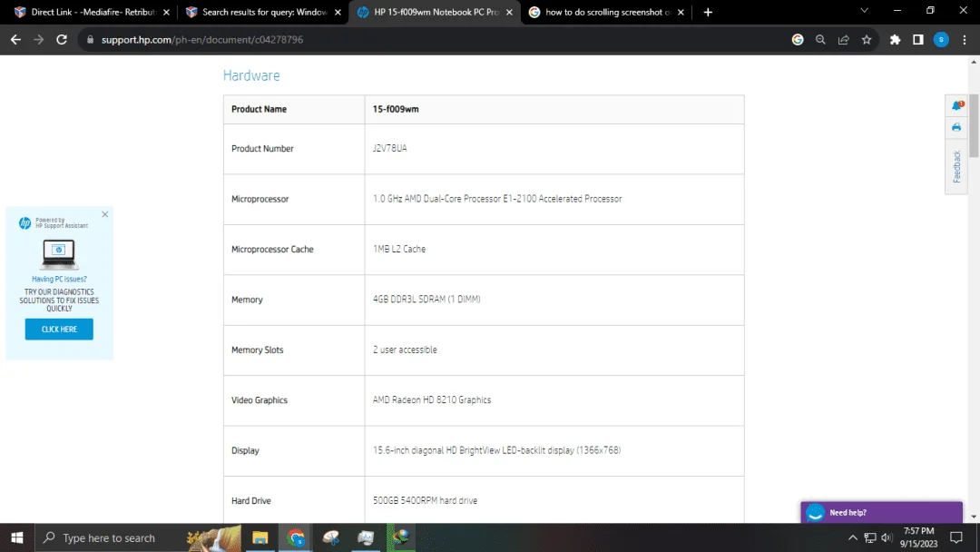Click the scrollbar up arrow
This screenshot has height=552, width=980.
pos(974,62)
